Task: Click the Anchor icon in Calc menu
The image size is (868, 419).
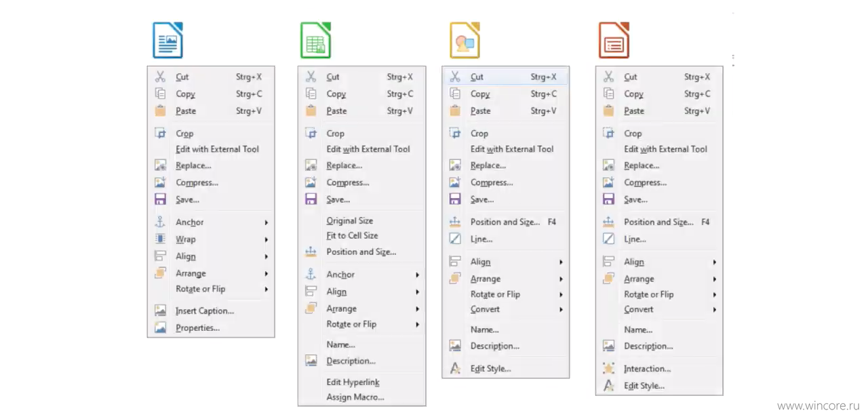Action: pyautogui.click(x=311, y=274)
